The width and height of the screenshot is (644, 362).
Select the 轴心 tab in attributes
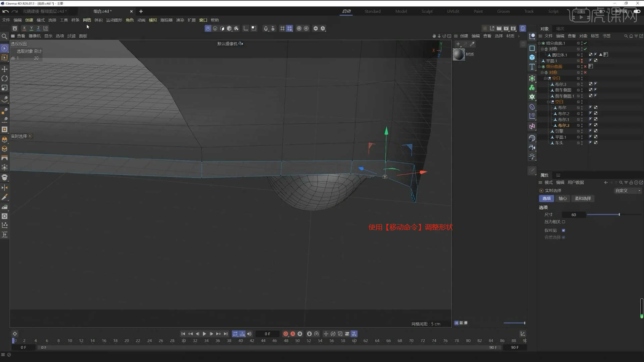point(562,199)
